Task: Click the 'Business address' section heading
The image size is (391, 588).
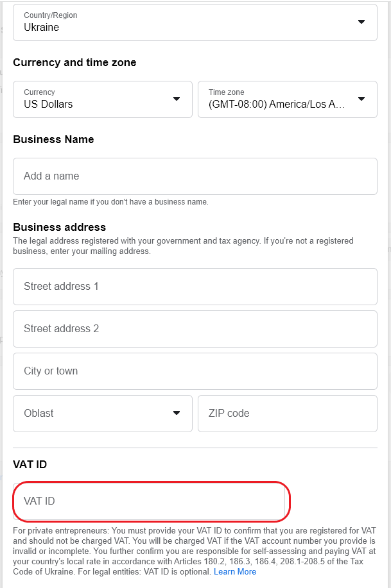Action: pyautogui.click(x=59, y=227)
